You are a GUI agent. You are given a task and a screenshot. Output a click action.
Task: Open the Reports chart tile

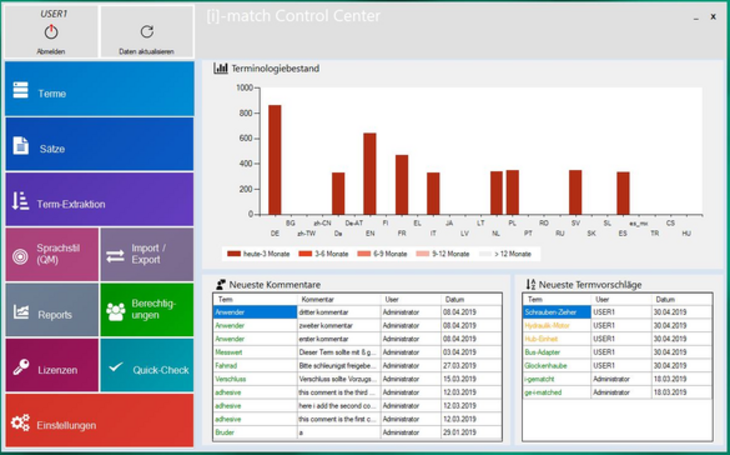(x=51, y=313)
